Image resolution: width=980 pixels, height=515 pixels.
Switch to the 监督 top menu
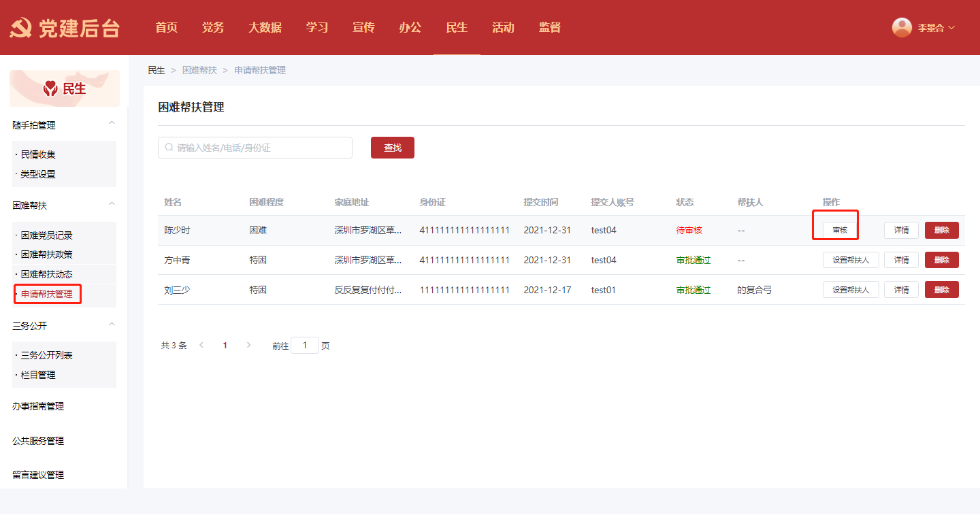pyautogui.click(x=549, y=28)
